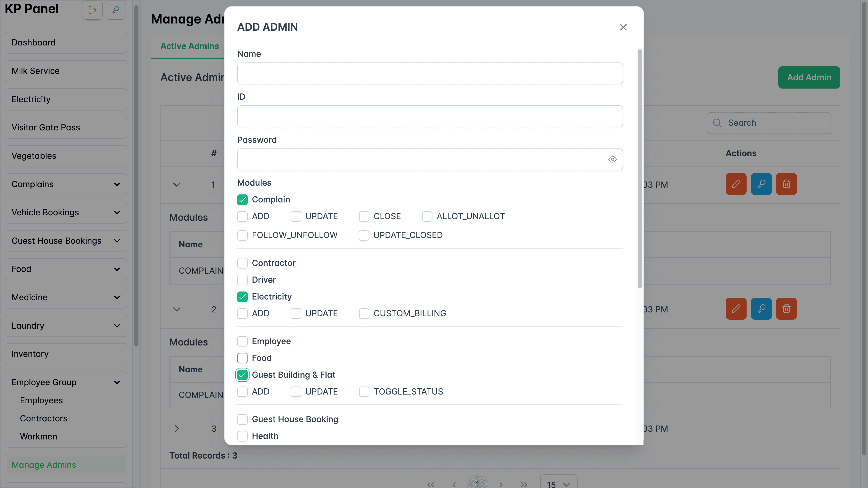This screenshot has width=868, height=488.
Task: Enable the CUSTOM_BILLING permission under Electricity
Action: [364, 313]
